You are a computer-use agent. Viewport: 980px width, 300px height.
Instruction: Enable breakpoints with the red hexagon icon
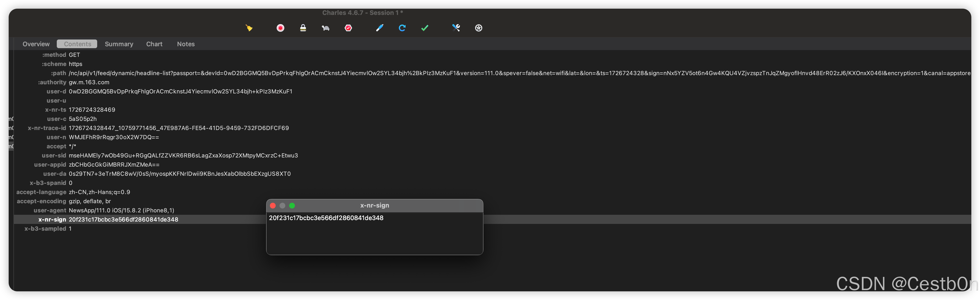point(348,28)
